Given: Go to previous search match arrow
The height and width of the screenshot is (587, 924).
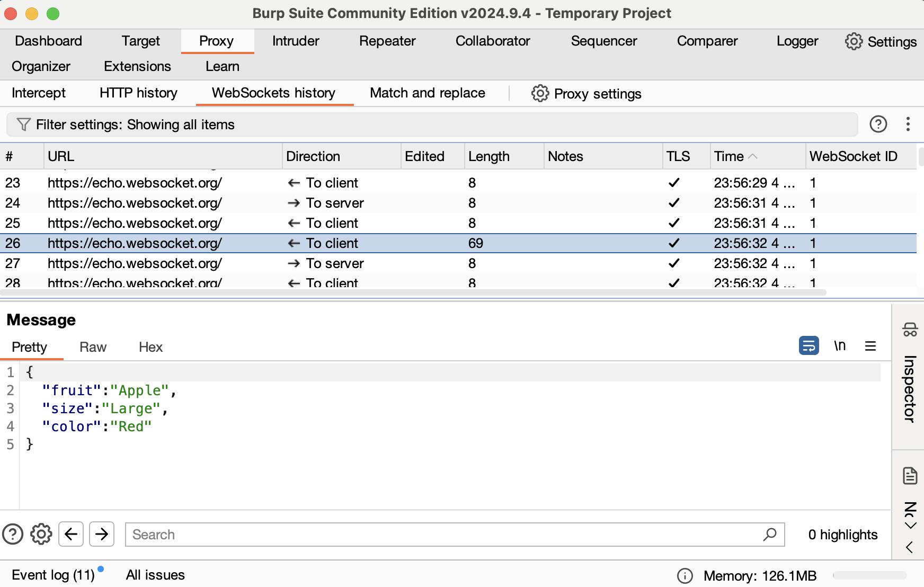Looking at the screenshot, I should click(71, 534).
